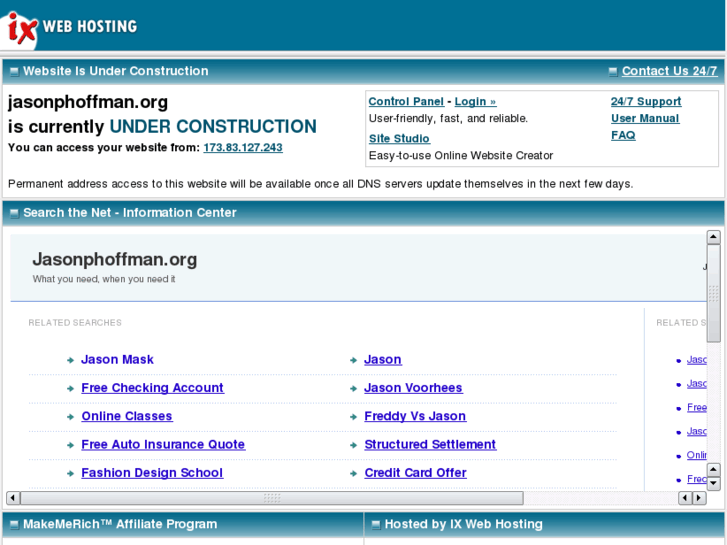Open the Site Studio link
The height and width of the screenshot is (545, 727).
pos(399,138)
